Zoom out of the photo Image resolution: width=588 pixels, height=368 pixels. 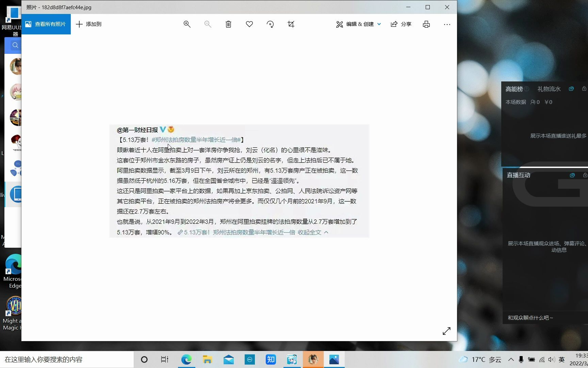pyautogui.click(x=208, y=24)
